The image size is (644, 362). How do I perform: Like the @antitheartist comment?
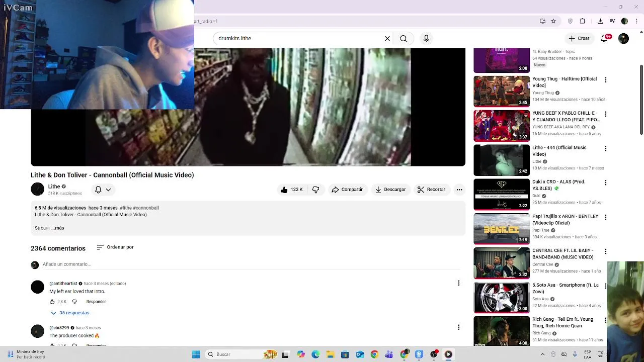point(52,302)
